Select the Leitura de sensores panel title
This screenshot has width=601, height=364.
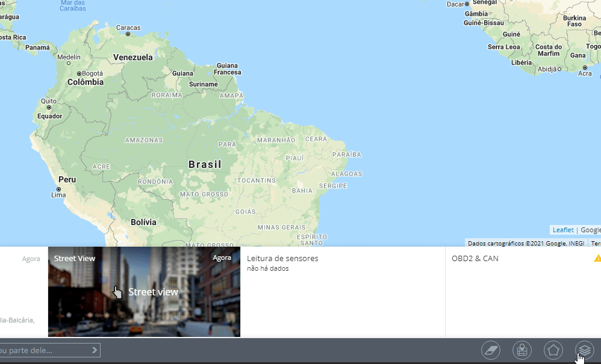[282, 258]
